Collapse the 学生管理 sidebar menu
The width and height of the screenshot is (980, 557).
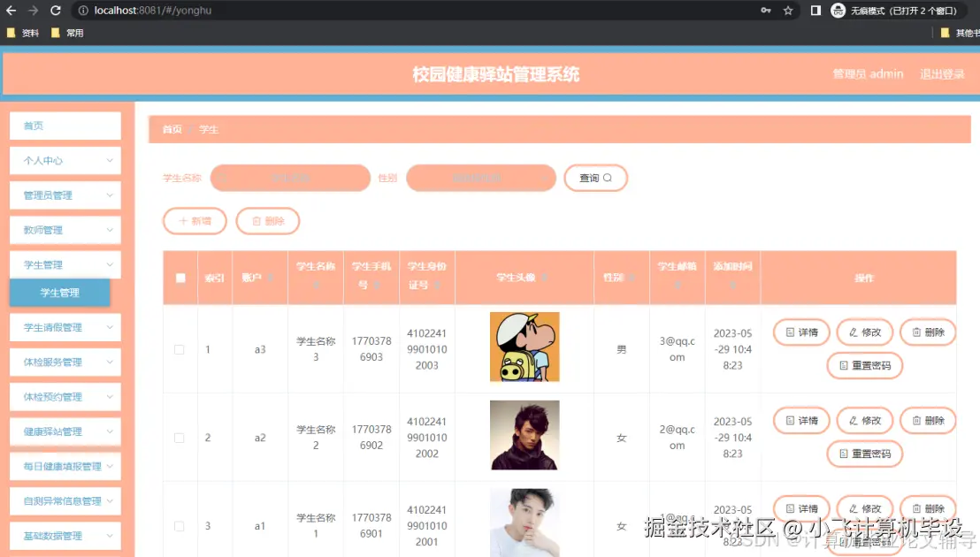[65, 264]
